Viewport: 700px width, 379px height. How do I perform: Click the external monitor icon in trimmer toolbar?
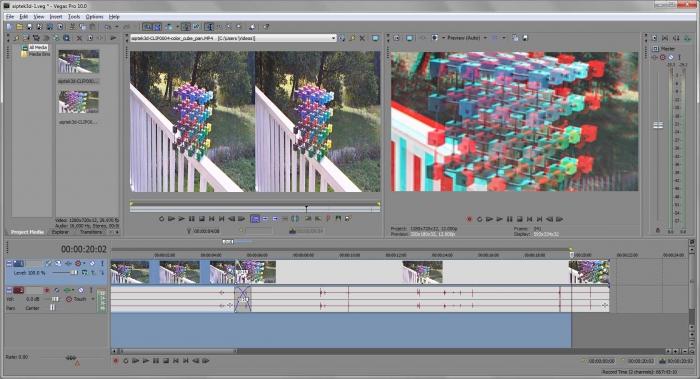(x=375, y=38)
